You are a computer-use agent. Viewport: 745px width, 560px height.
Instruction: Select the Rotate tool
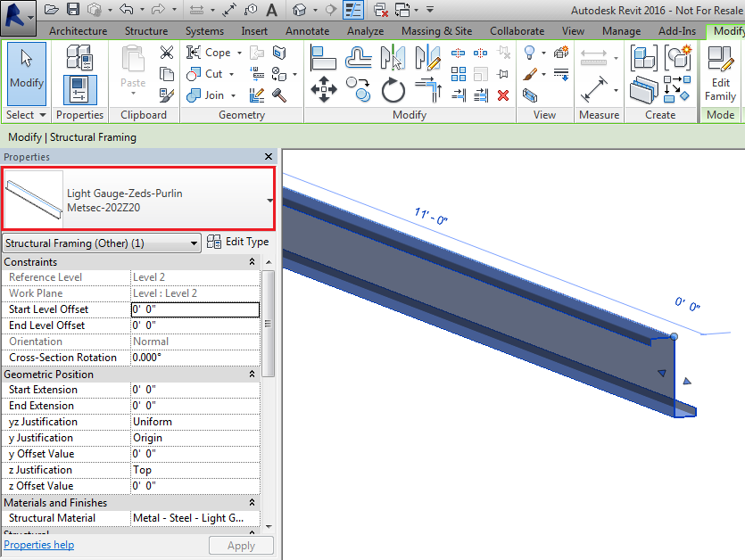point(393,89)
